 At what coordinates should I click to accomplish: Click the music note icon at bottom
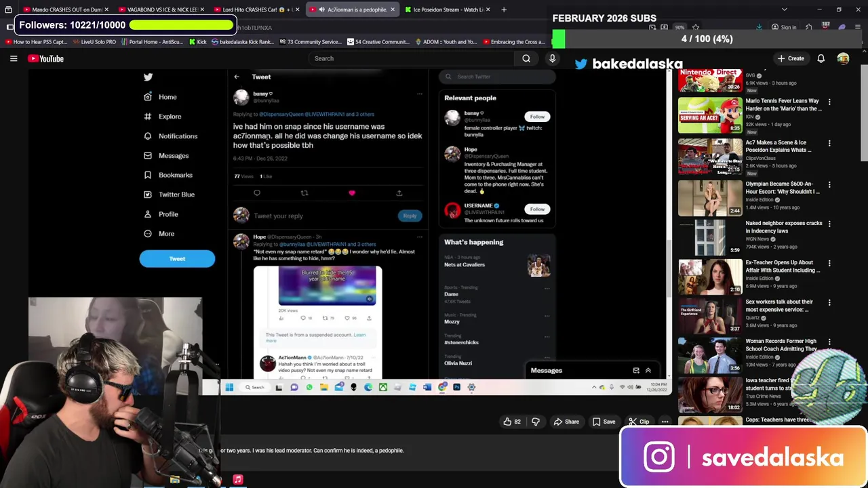tap(238, 480)
